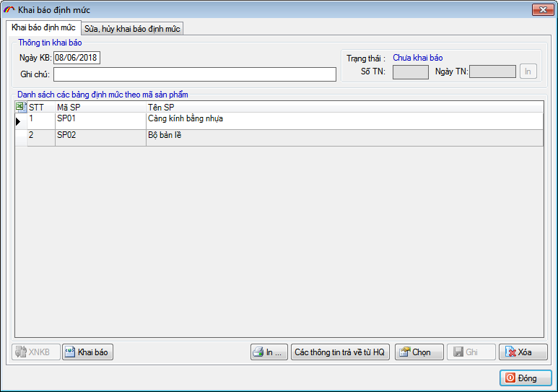558x392 pixels.
Task: Open Các thông tin trả về từ HQ
Action: [x=340, y=352]
